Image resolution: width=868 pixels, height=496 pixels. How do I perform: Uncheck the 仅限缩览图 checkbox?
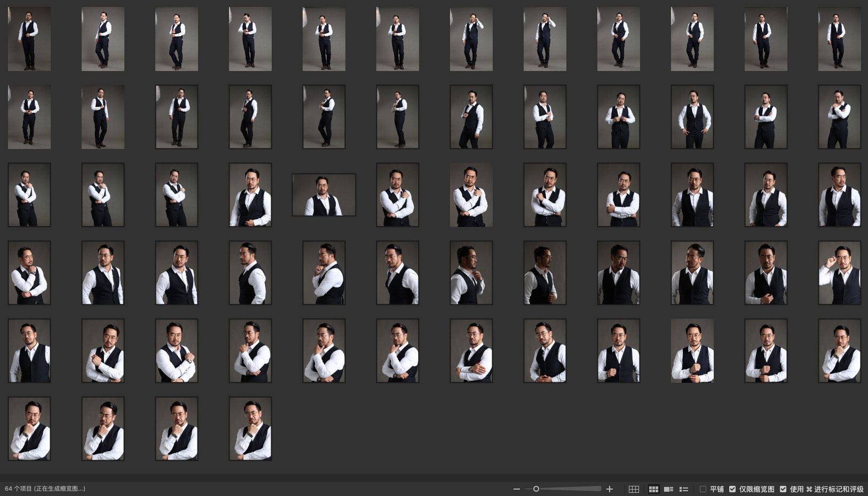(x=732, y=489)
